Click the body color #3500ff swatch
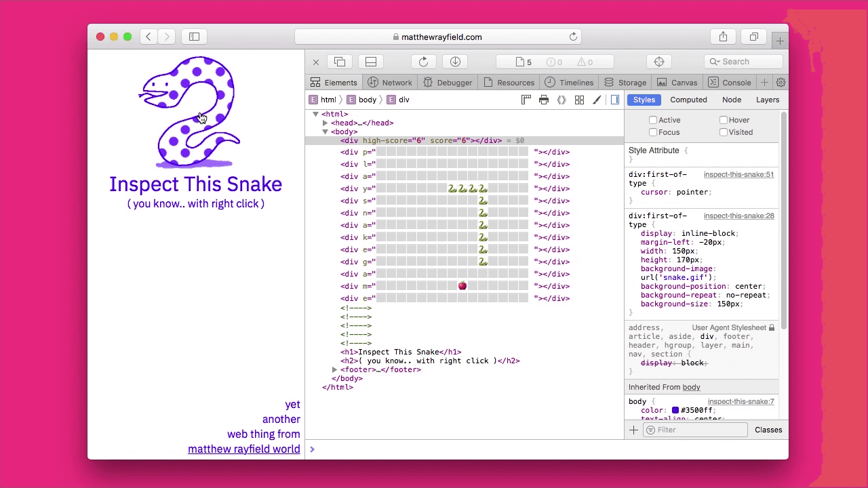Viewport: 868px width, 488px height. [675, 410]
